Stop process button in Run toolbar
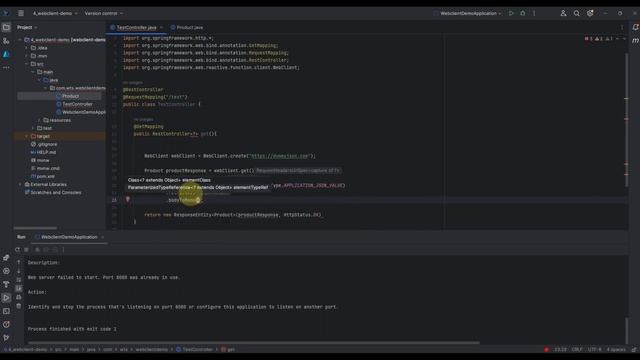 coord(27,249)
